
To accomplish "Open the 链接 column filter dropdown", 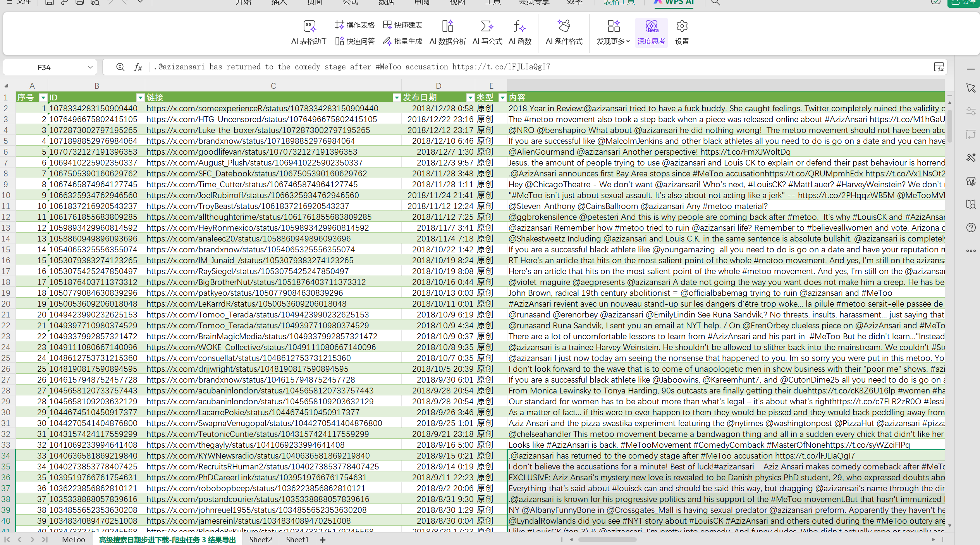I will (x=397, y=98).
